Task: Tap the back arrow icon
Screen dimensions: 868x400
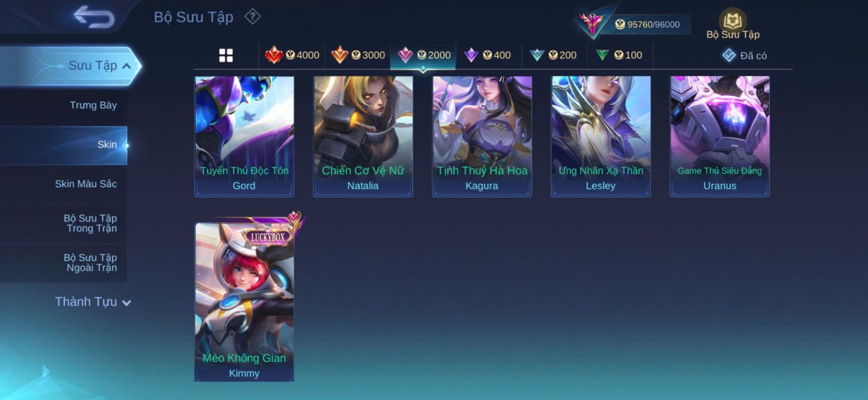Action: 94,16
